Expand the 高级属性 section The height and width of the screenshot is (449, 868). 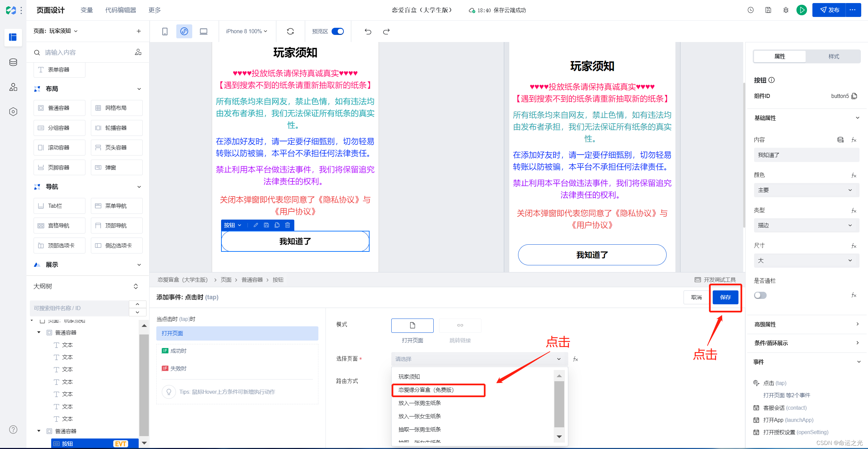pos(806,324)
